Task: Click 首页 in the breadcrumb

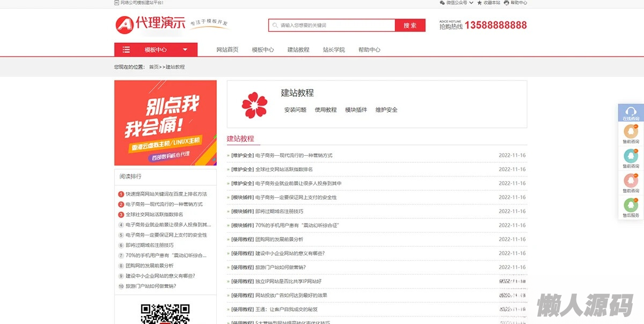Action: 154,67
